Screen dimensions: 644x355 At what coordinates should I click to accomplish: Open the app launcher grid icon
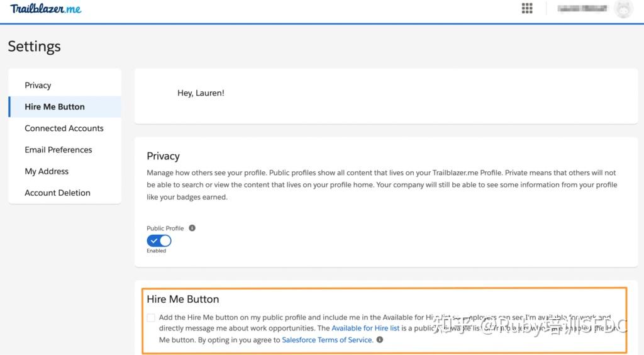pyautogui.click(x=527, y=8)
